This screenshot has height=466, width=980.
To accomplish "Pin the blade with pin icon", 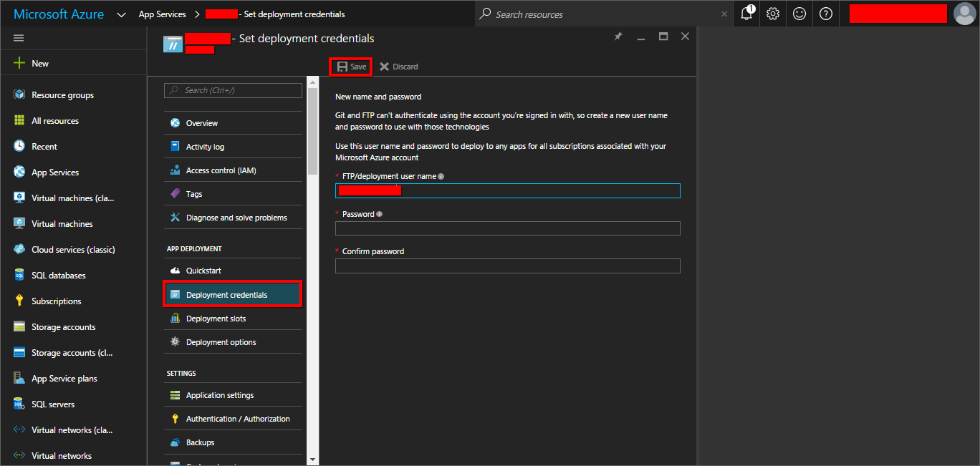I will coord(618,37).
